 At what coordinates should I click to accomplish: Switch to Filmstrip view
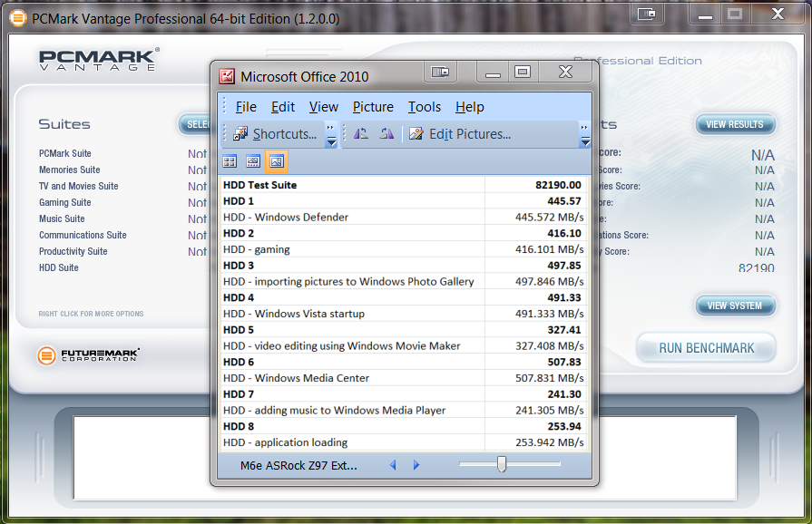253,161
